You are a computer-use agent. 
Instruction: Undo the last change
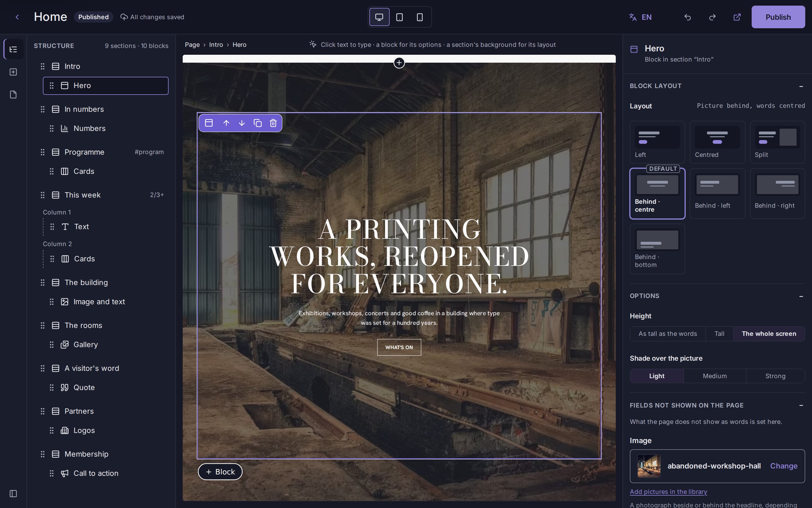click(687, 17)
